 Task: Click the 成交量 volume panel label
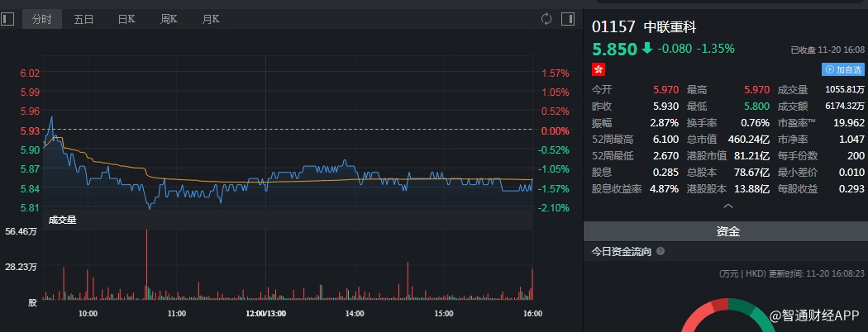point(62,220)
